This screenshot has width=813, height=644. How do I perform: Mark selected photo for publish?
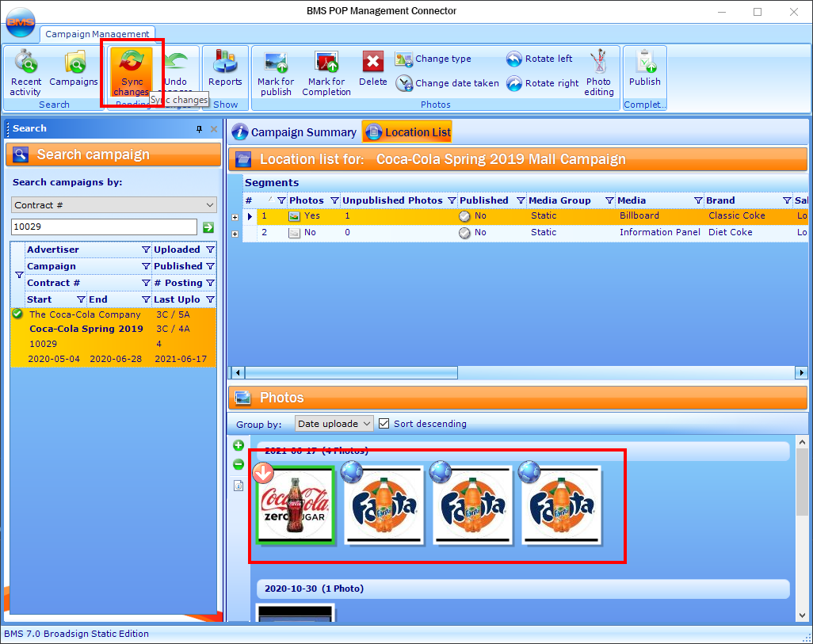pyautogui.click(x=275, y=73)
